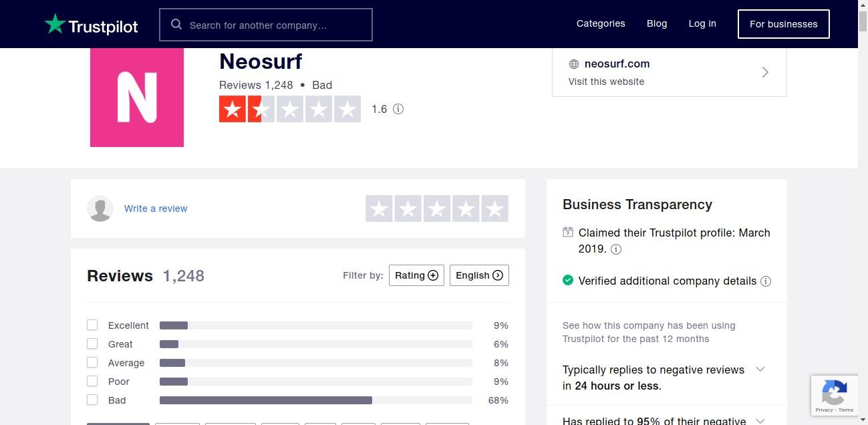Check the Bad reviews checkbox
868x425 pixels.
(x=92, y=400)
